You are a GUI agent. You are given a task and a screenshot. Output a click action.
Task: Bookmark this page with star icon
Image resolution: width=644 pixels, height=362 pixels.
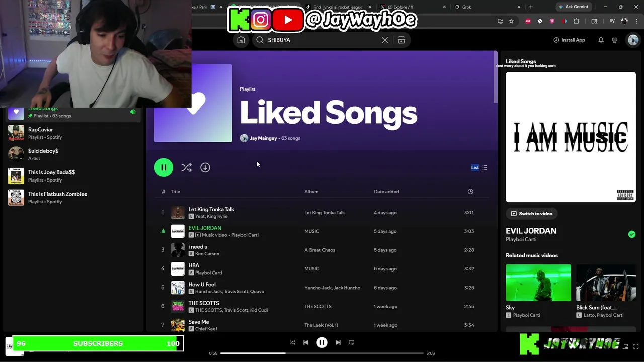click(x=511, y=21)
